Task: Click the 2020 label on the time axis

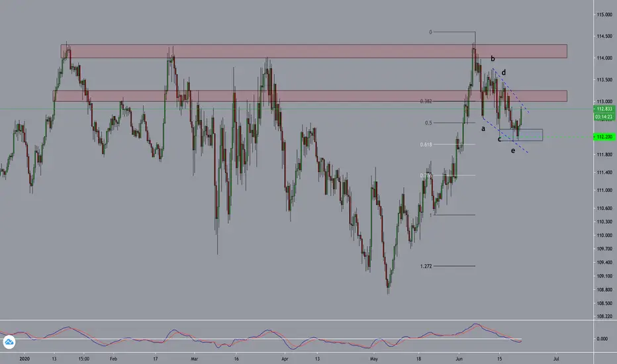Action: (x=24, y=359)
